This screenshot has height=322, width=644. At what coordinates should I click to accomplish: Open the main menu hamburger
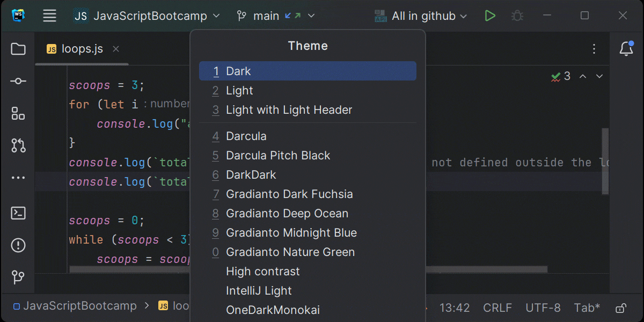pos(49,16)
